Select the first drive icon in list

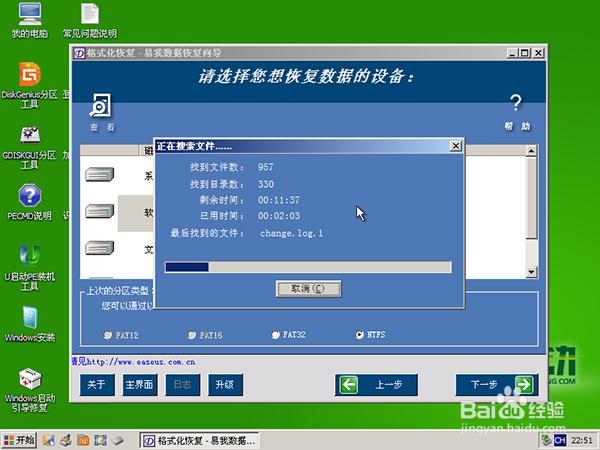(x=99, y=174)
